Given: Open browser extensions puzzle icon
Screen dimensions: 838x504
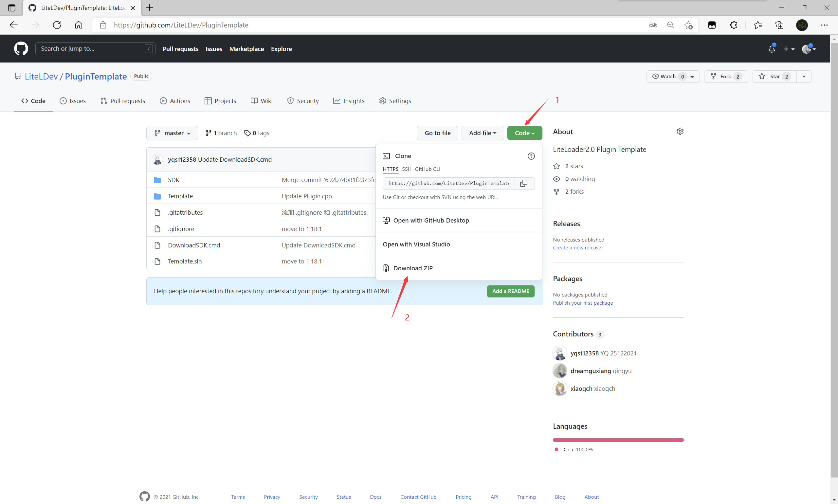Looking at the screenshot, I should click(734, 25).
